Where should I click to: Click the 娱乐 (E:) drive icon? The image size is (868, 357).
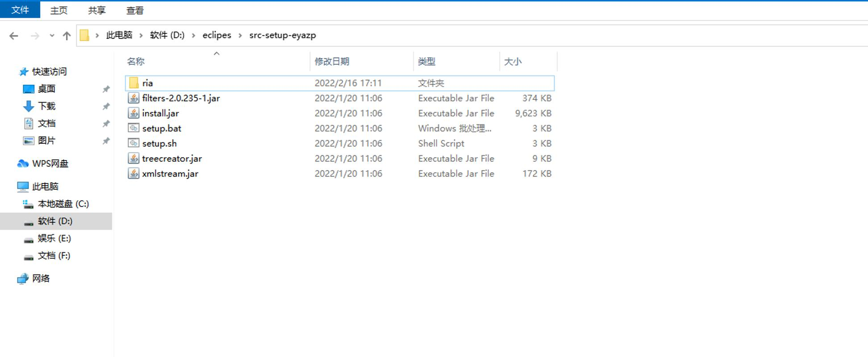29,240
